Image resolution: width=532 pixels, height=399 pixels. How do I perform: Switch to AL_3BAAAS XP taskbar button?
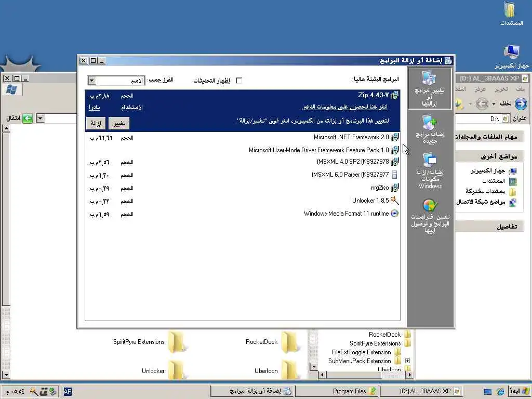pos(421,391)
